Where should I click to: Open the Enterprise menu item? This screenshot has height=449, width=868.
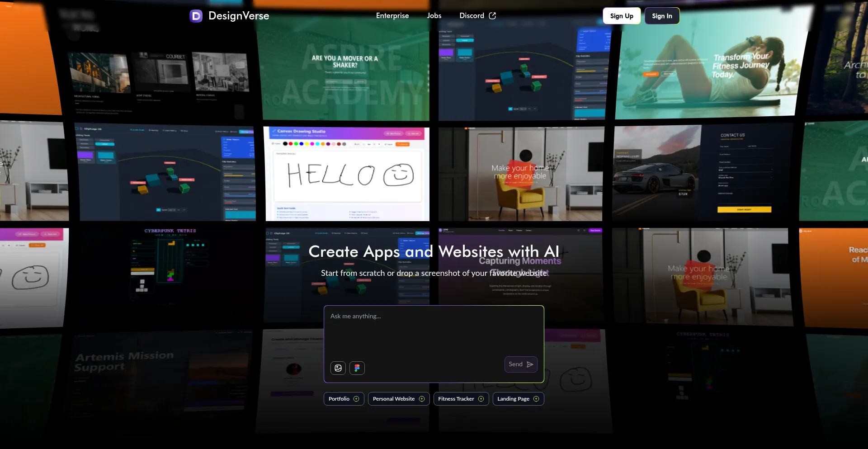tap(392, 16)
